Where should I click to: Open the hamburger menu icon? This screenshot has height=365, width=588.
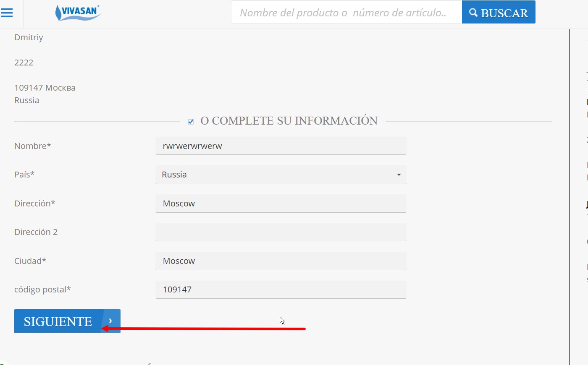pyautogui.click(x=7, y=13)
